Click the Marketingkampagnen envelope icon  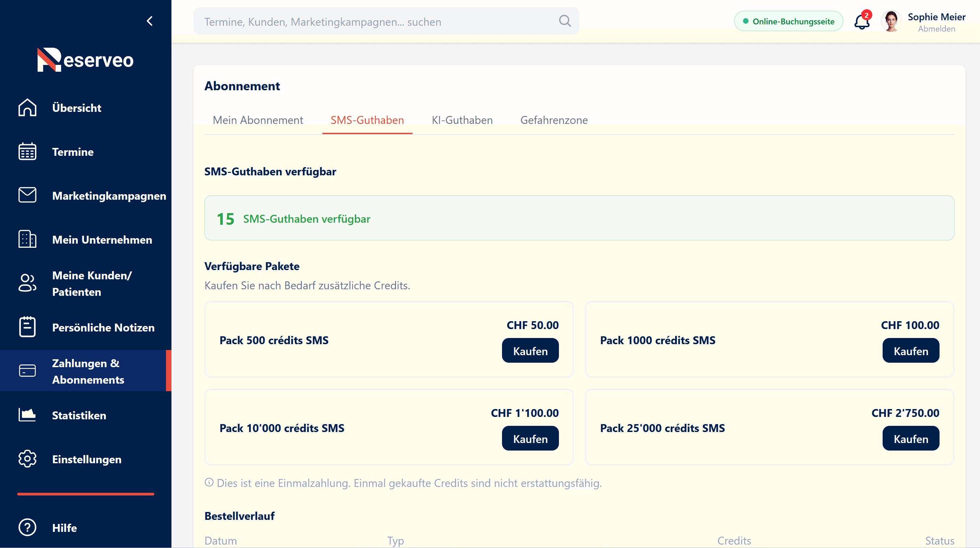click(27, 195)
